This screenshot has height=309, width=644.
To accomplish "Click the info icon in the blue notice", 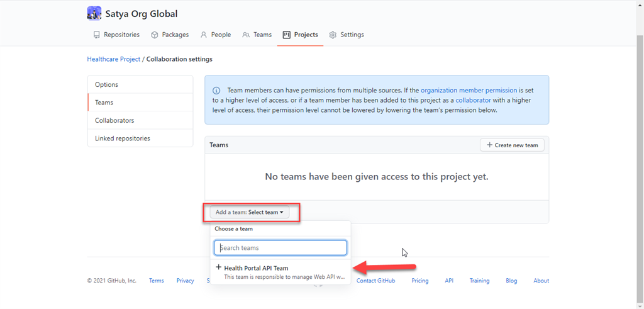I will coord(216,90).
